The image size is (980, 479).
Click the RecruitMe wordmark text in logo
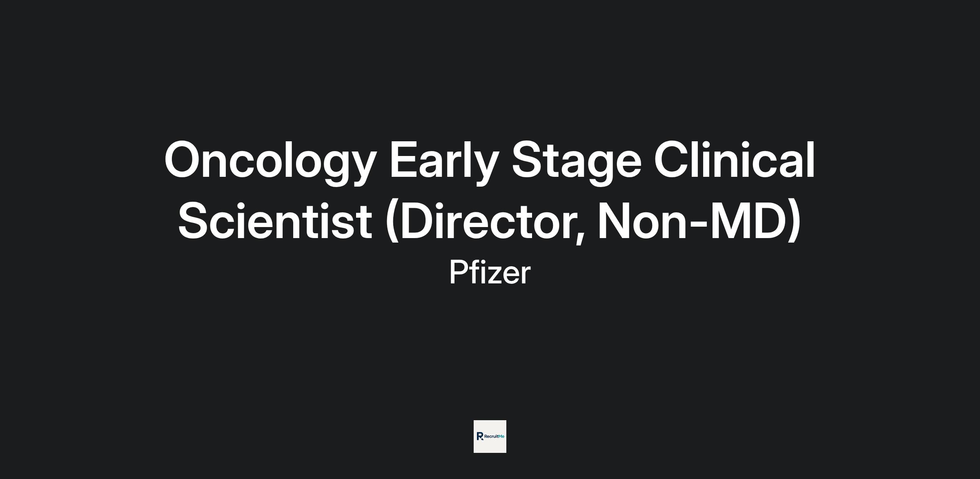pyautogui.click(x=494, y=437)
